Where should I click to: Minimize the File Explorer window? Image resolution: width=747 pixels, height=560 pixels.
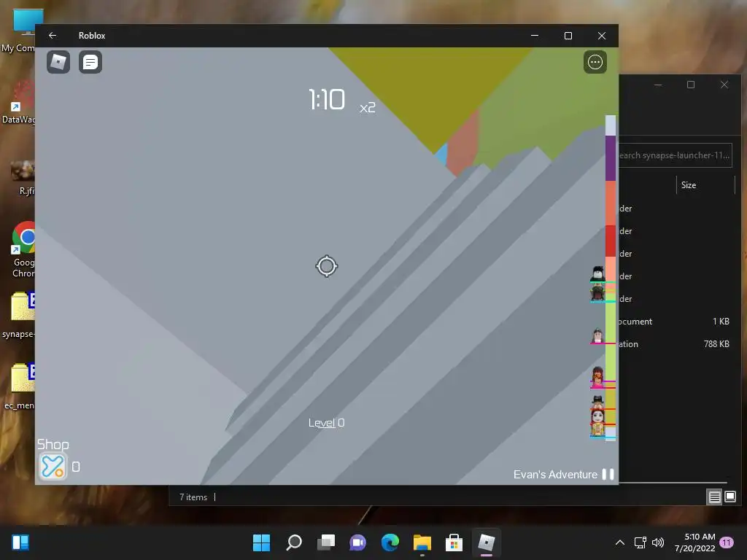(x=658, y=85)
